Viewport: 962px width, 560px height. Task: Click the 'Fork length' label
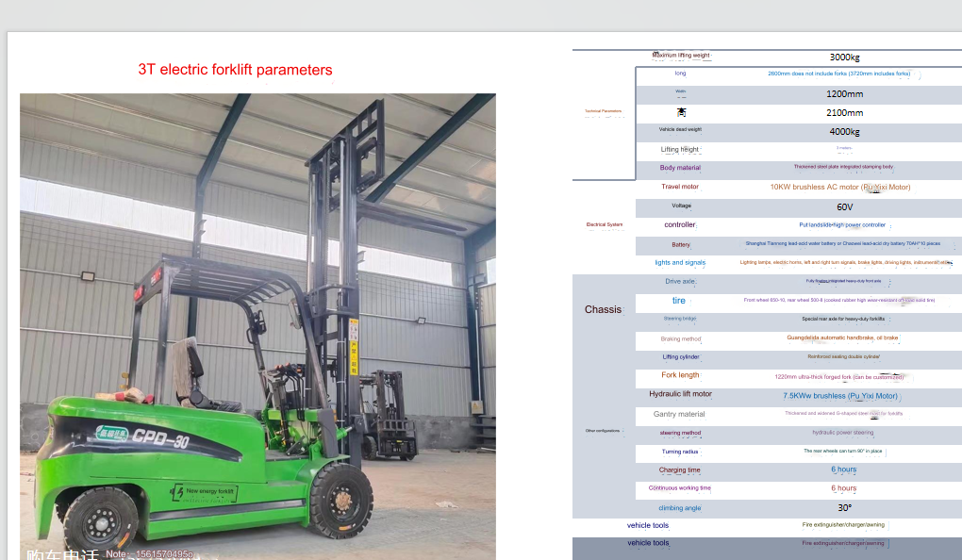point(680,375)
